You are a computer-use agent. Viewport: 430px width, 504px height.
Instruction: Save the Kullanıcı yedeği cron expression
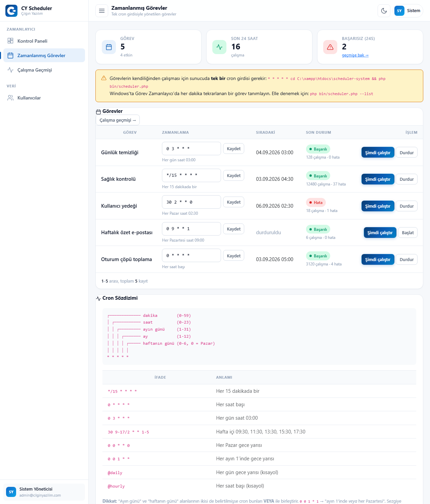click(233, 202)
